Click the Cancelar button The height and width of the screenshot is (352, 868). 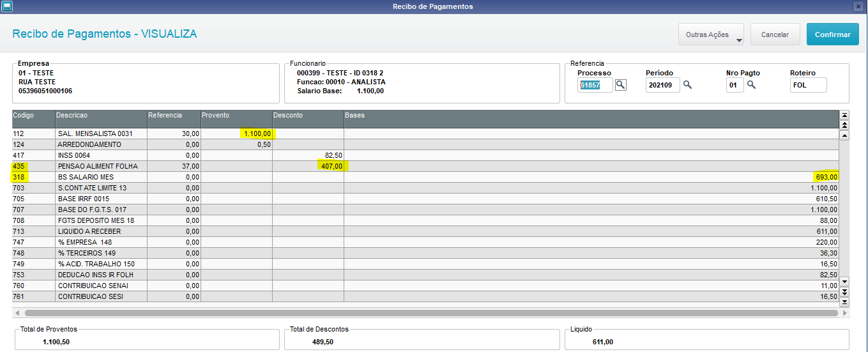pos(775,34)
